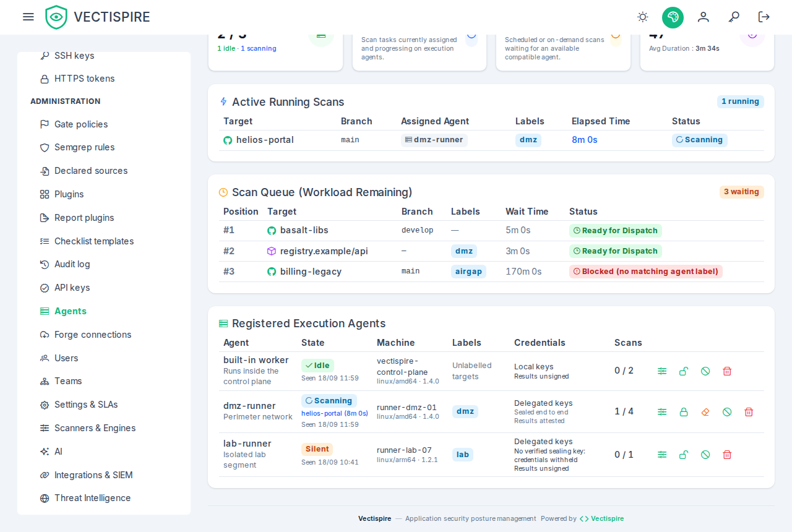Open the user profile icon
The width and height of the screenshot is (792, 532).
[x=704, y=17]
